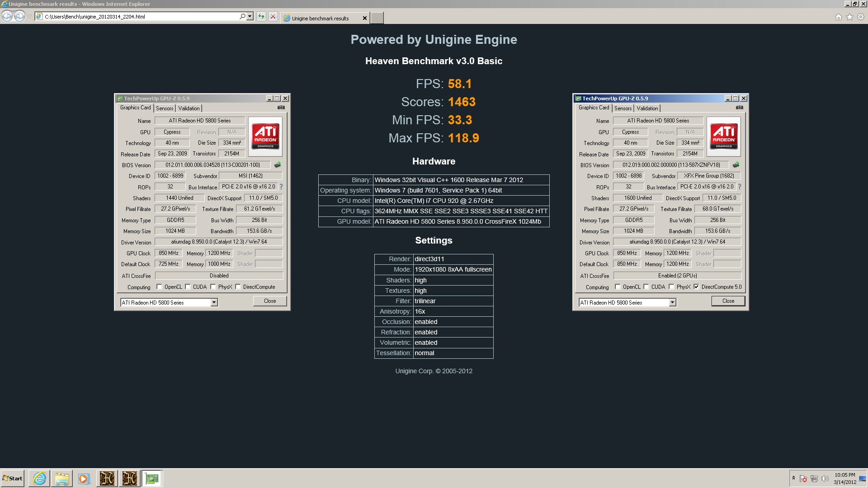Click the Bus Interface question mark in right GPU-Z
The image size is (868, 488).
pos(740,186)
